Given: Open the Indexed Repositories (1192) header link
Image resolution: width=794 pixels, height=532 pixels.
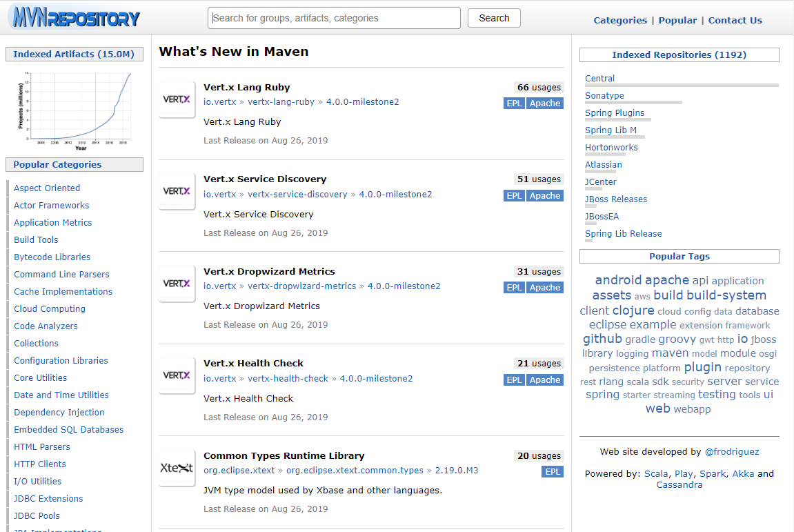Looking at the screenshot, I should [679, 55].
